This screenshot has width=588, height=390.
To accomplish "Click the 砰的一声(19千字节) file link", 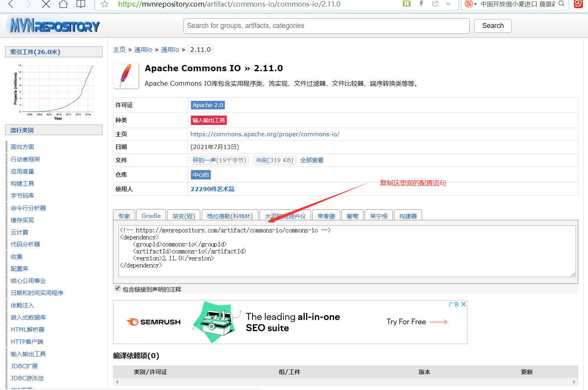I will click(x=219, y=160).
